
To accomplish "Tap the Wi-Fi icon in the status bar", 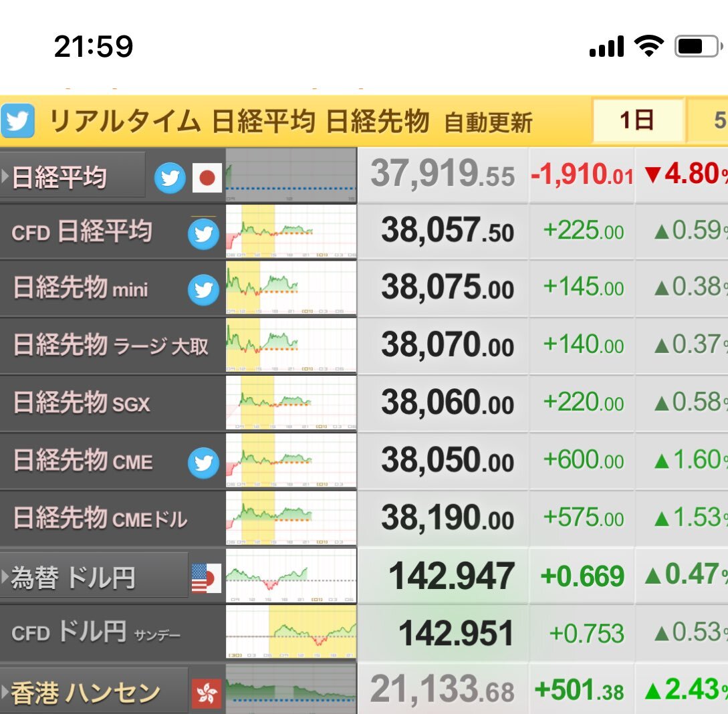I will click(x=650, y=45).
